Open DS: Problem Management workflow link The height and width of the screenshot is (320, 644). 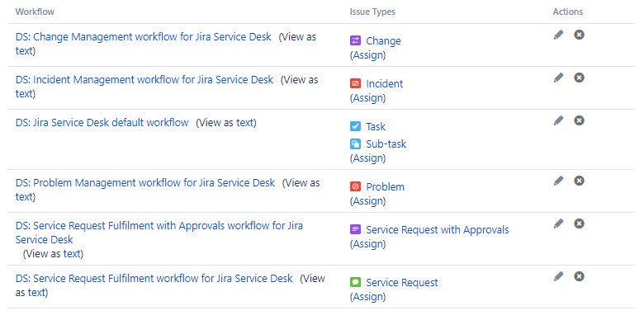pyautogui.click(x=145, y=182)
